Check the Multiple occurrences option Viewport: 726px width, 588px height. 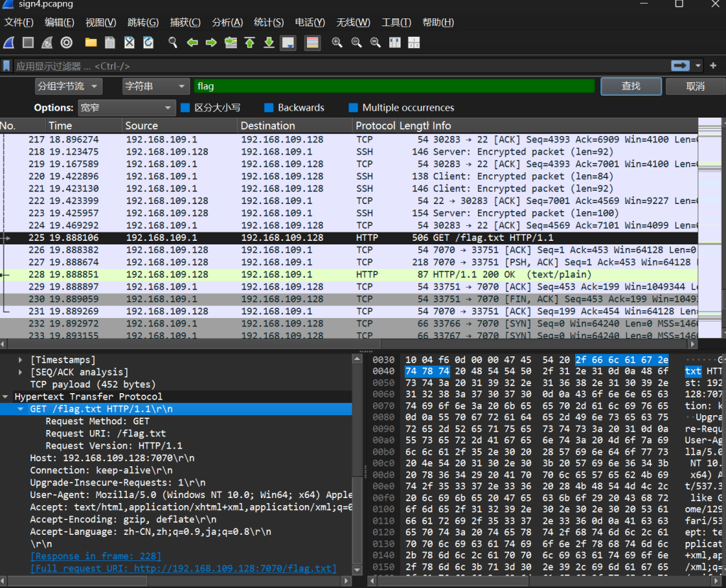(353, 108)
